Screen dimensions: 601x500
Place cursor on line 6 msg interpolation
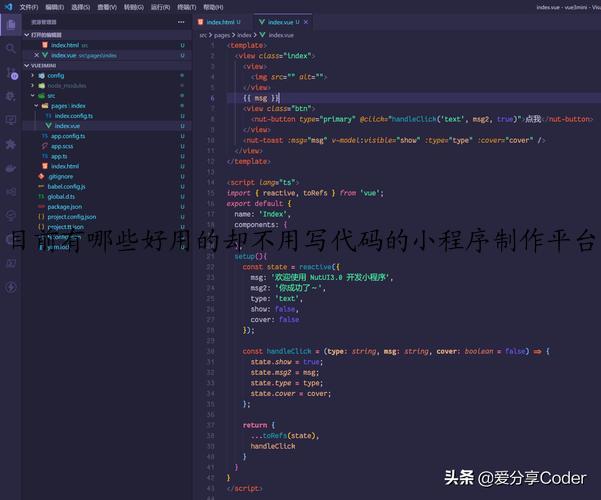pyautogui.click(x=261, y=98)
